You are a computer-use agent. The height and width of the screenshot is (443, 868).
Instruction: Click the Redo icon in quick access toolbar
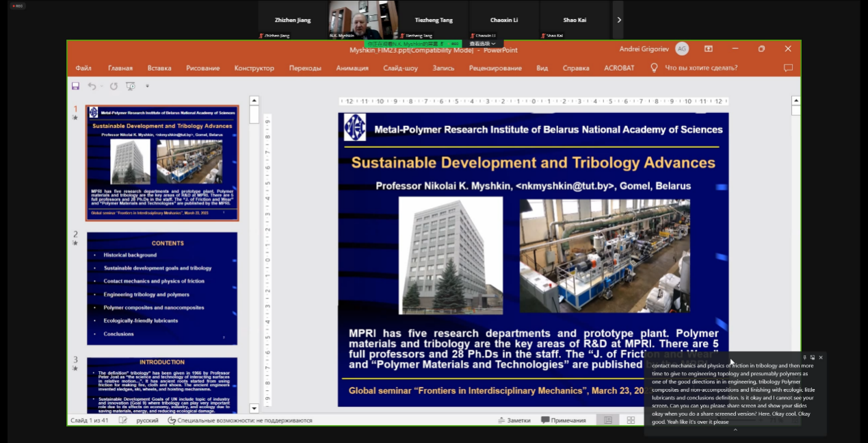[114, 86]
